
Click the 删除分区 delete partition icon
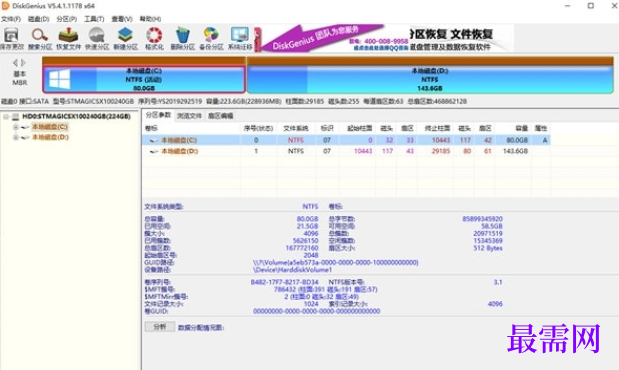pos(182,38)
